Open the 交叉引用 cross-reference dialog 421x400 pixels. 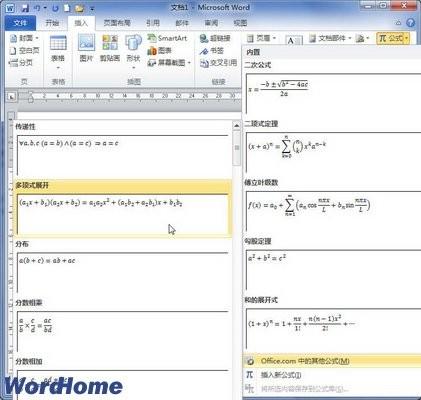click(218, 63)
